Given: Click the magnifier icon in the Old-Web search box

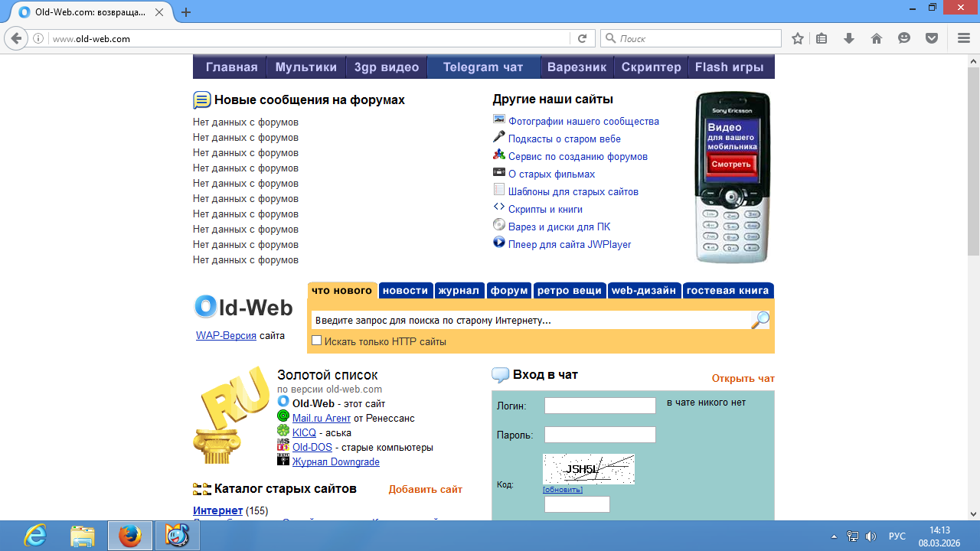Looking at the screenshot, I should point(759,320).
